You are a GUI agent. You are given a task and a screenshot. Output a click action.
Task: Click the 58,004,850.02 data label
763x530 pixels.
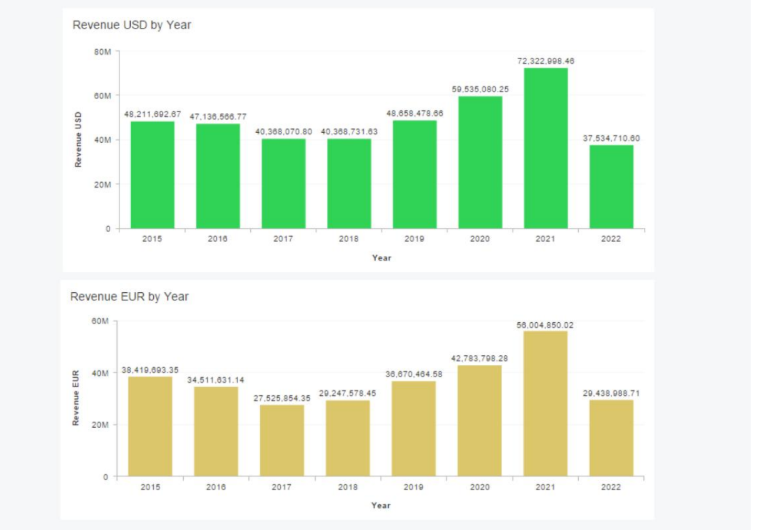(x=545, y=325)
